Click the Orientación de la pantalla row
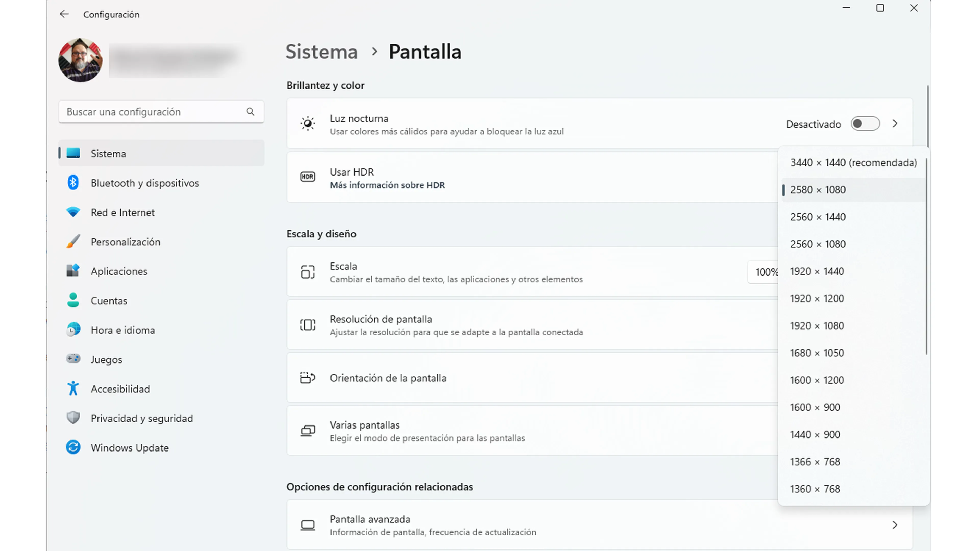The height and width of the screenshot is (551, 980). point(533,378)
